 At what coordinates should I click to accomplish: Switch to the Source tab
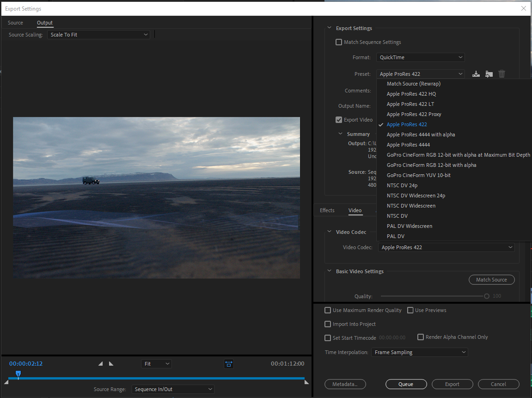point(15,23)
